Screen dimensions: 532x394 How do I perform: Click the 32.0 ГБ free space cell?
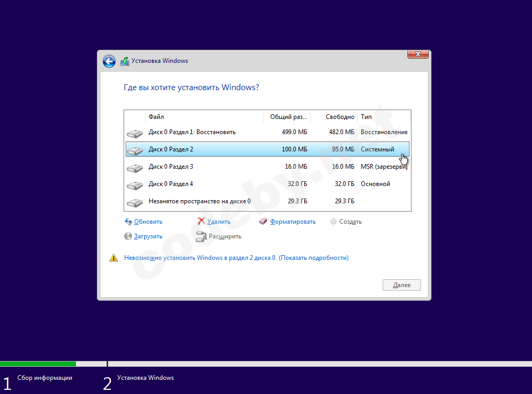coord(345,184)
